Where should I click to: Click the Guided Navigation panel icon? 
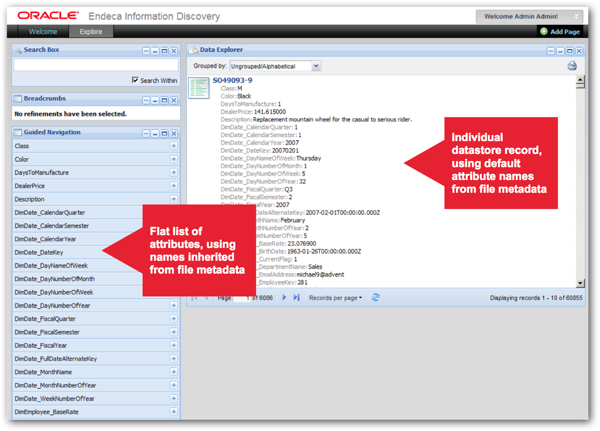(18, 132)
